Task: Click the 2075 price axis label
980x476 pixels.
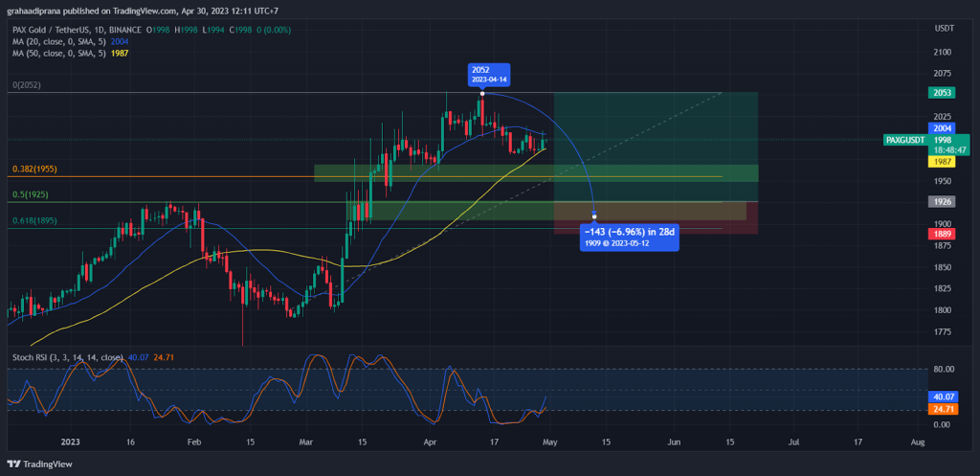Action: point(943,73)
